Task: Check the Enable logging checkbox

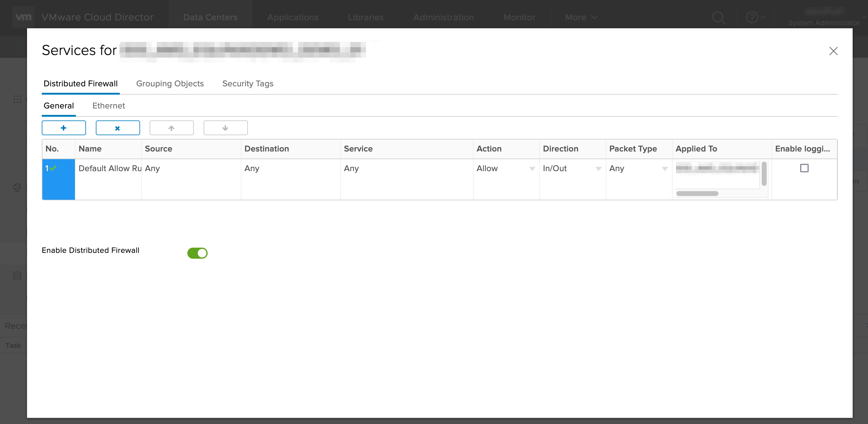Action: tap(804, 168)
